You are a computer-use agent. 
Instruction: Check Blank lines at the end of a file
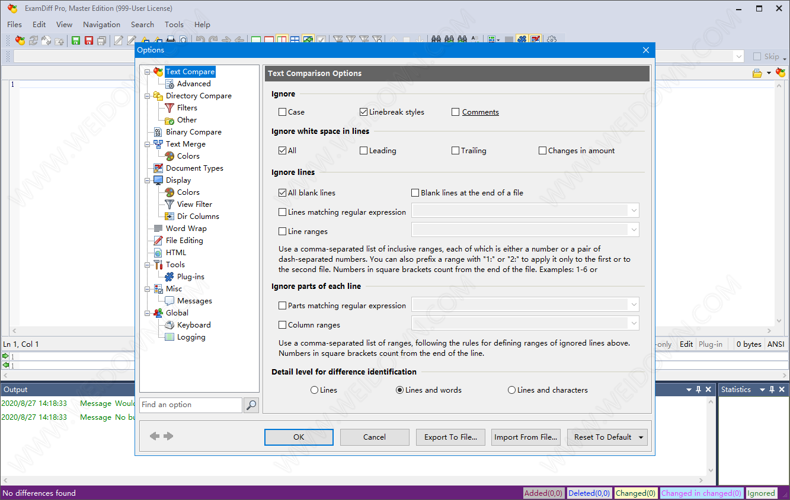pyautogui.click(x=415, y=193)
